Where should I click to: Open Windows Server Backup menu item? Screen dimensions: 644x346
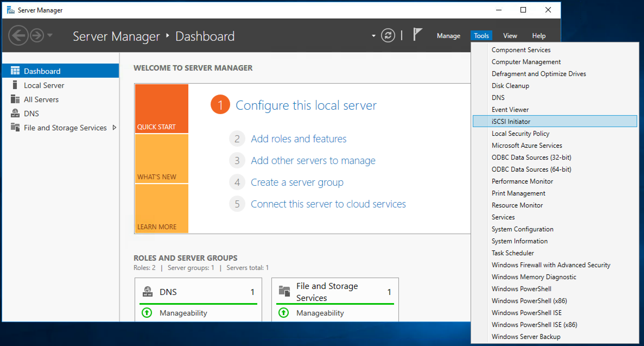click(x=555, y=336)
